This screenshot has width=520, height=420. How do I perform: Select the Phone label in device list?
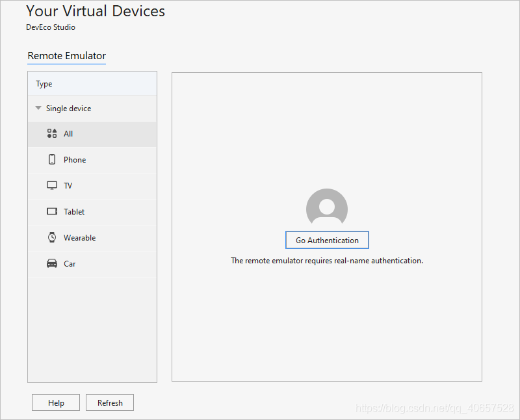(x=75, y=160)
